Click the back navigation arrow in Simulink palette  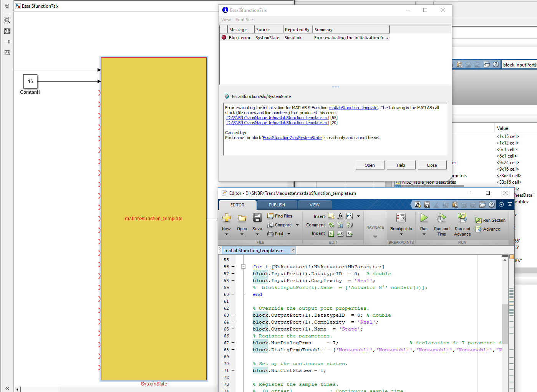(x=7, y=6)
